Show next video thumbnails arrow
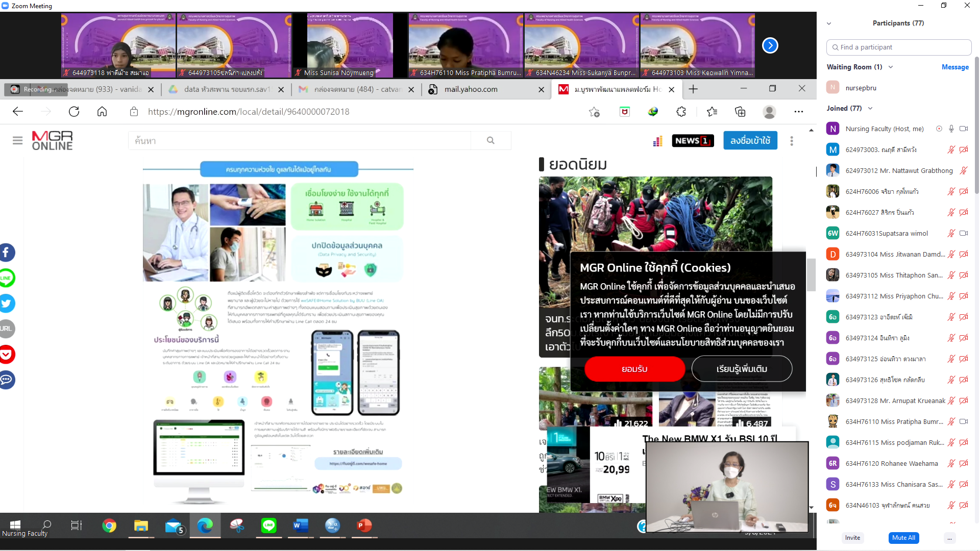The width and height of the screenshot is (980, 551). 770,46
